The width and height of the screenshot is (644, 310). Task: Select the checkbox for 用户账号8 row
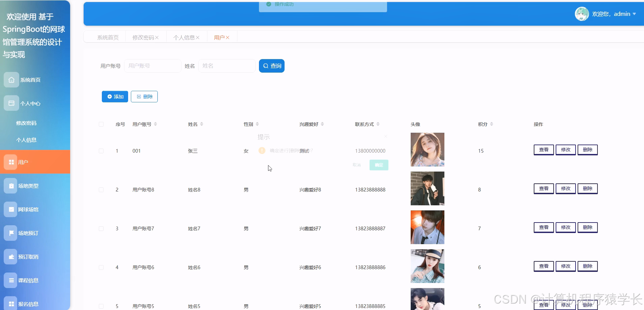[x=101, y=189]
